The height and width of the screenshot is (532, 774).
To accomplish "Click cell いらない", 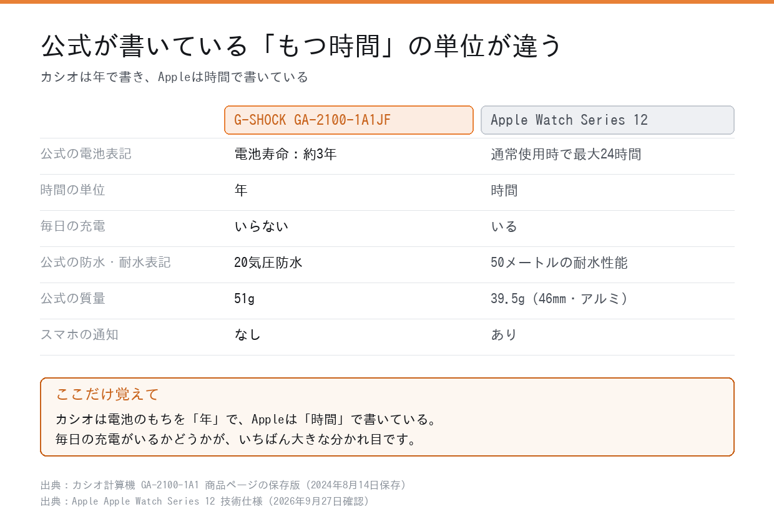I will (x=262, y=226).
